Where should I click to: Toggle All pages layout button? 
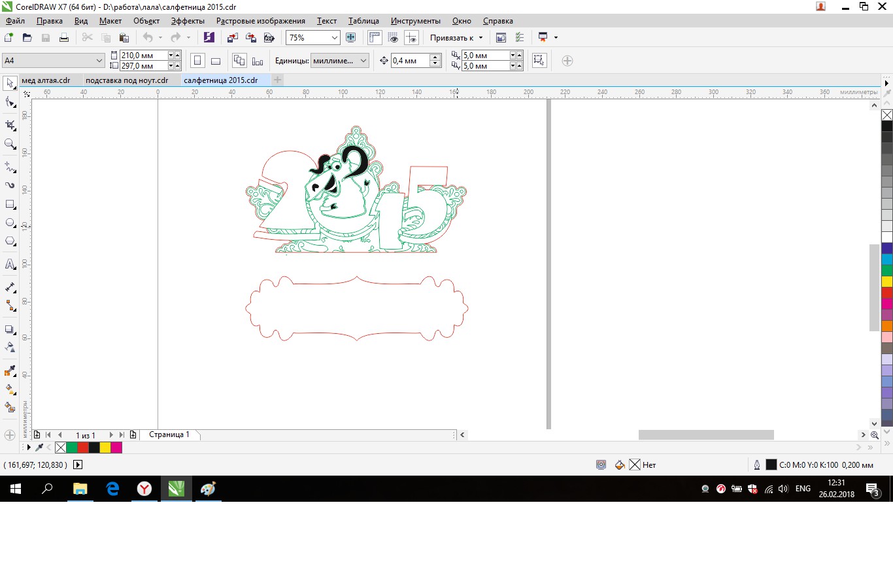pyautogui.click(x=239, y=61)
